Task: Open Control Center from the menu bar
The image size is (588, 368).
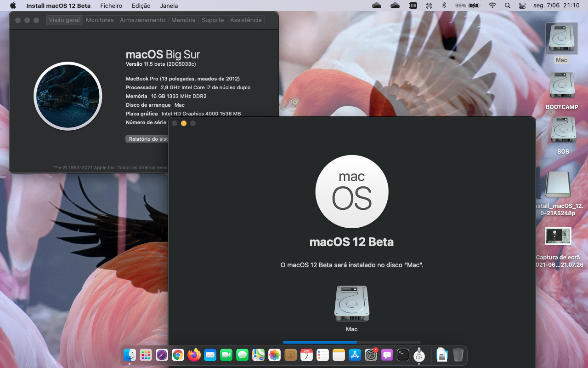Action: click(x=522, y=6)
